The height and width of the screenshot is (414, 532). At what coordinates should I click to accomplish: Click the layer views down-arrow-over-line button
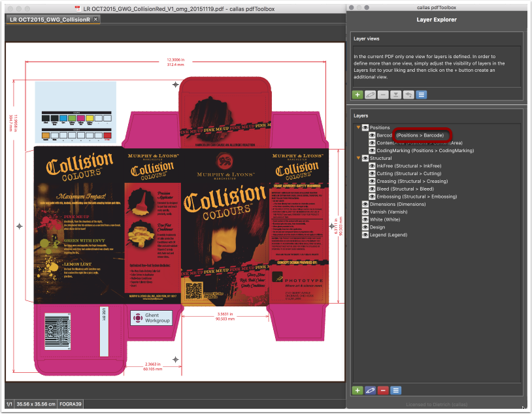(x=395, y=95)
